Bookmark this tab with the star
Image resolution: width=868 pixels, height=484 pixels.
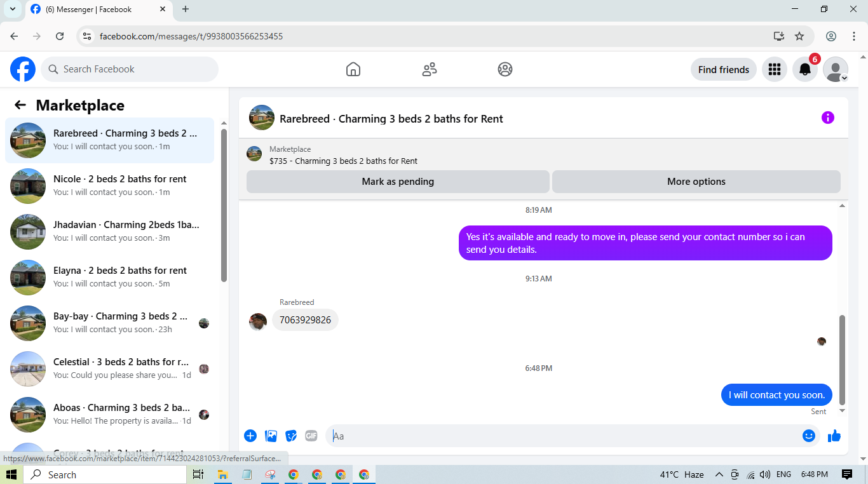click(799, 36)
